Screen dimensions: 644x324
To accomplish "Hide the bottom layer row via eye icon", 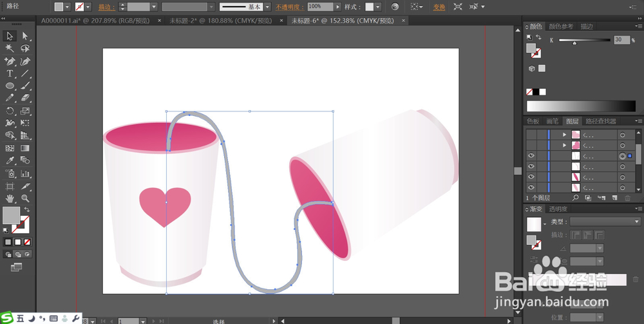I will [x=531, y=187].
